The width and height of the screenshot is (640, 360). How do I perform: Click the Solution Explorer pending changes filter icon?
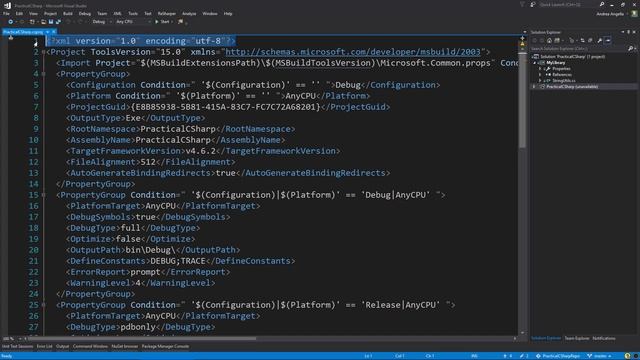point(572,40)
